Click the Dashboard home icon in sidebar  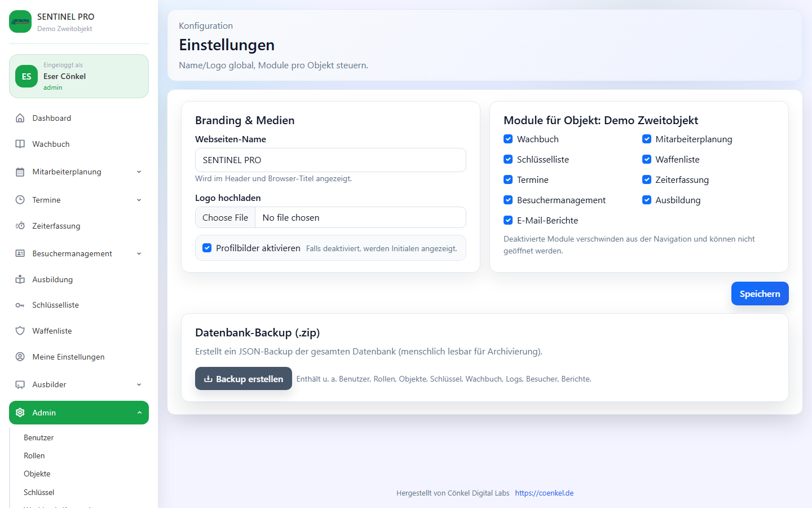tap(20, 118)
